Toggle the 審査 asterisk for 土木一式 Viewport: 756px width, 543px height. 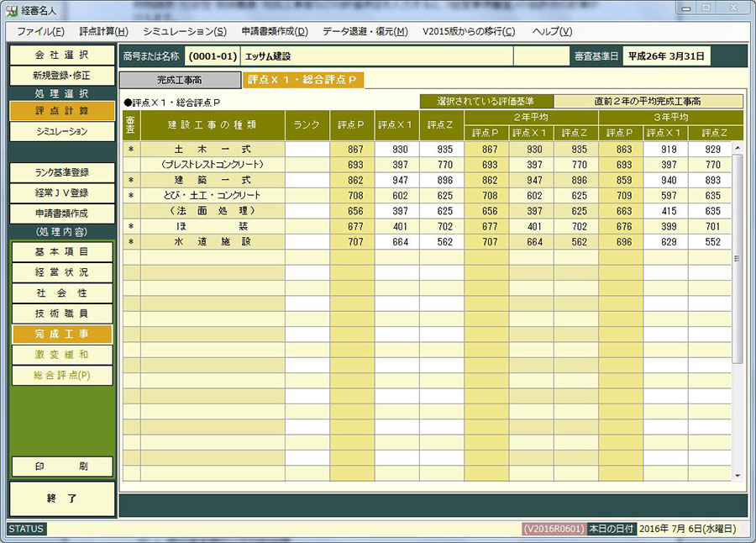[131, 150]
